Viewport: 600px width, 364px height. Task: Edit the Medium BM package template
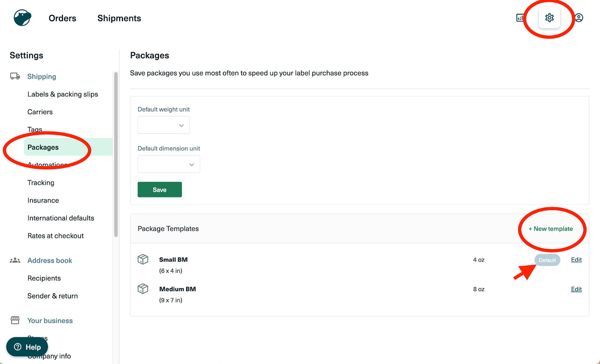(576, 289)
